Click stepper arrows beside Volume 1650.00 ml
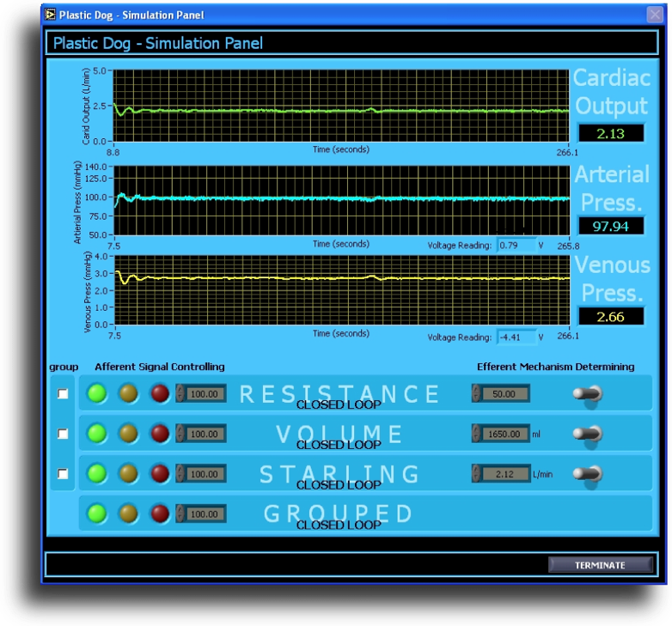The height and width of the screenshot is (626, 672). tap(476, 434)
